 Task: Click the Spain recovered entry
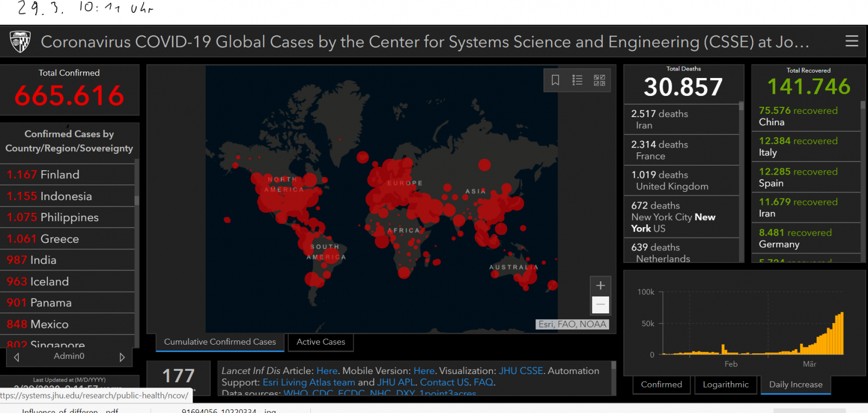[x=806, y=177]
